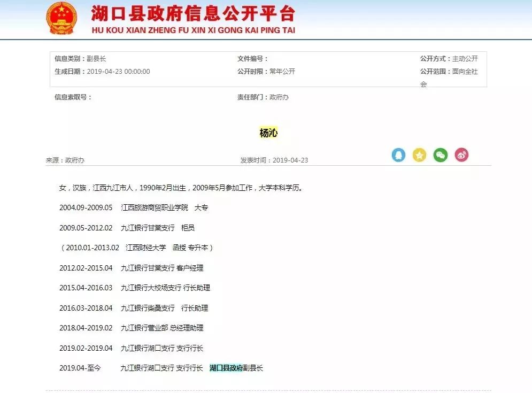This screenshot has width=532, height=393.
Task: Click the 公开方式 value 主动公开
Action: click(x=465, y=59)
